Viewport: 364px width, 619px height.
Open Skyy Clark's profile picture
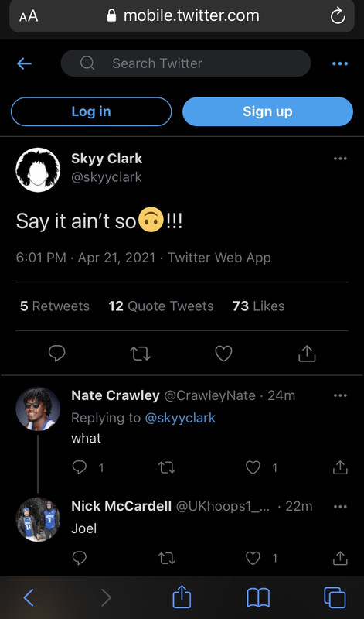pos(38,169)
